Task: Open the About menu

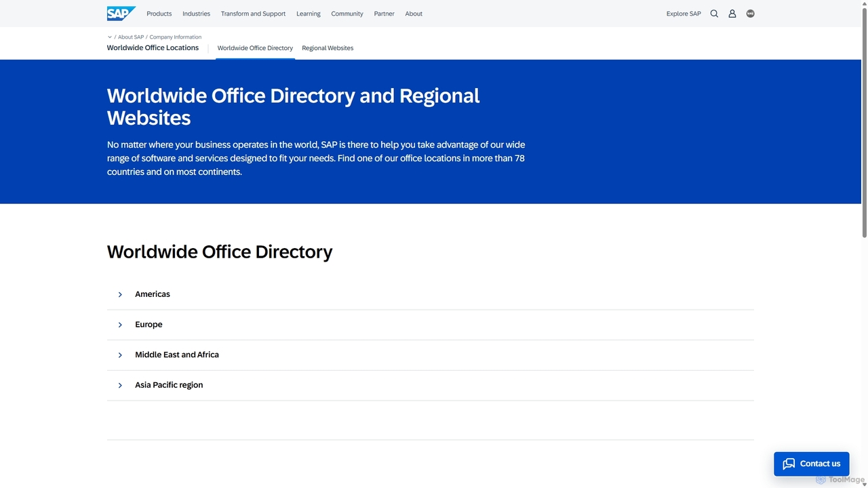Action: [x=414, y=14]
